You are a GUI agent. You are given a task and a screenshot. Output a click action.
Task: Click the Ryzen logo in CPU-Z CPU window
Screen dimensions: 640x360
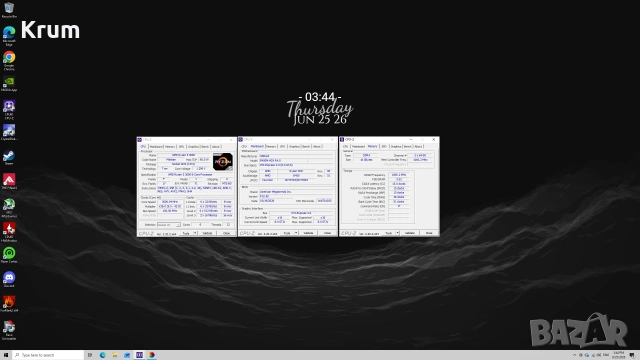pyautogui.click(x=222, y=162)
